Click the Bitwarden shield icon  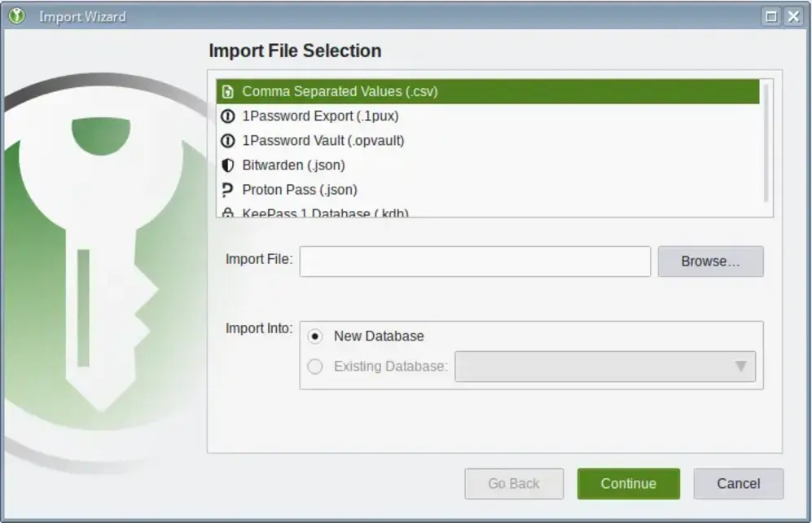[x=227, y=165]
